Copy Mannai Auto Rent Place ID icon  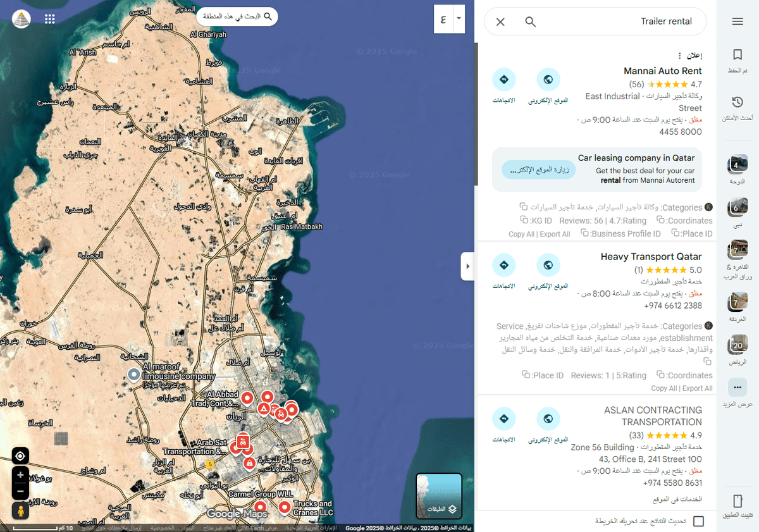coord(677,233)
